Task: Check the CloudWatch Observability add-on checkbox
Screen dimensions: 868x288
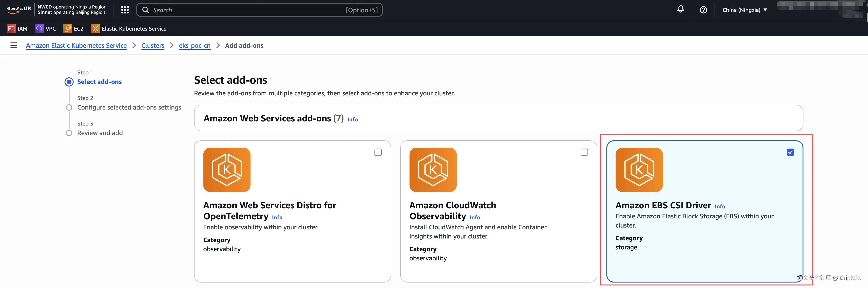Action: click(x=584, y=152)
